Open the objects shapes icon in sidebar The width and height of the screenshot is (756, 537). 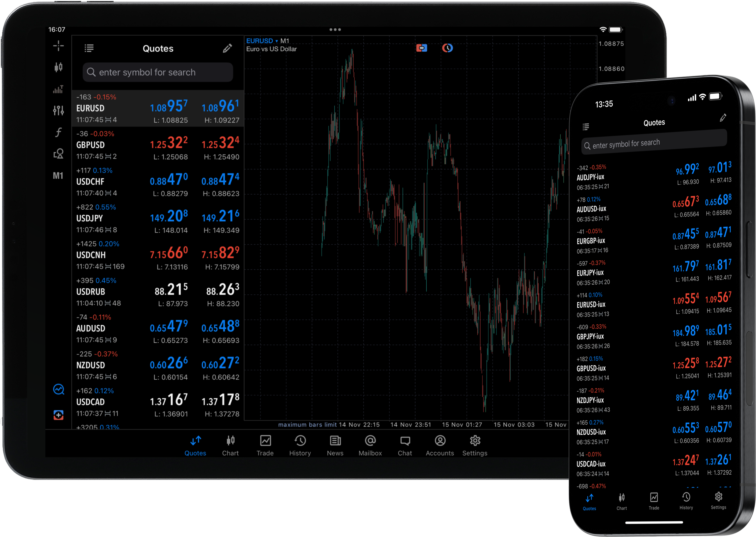pos(59,154)
